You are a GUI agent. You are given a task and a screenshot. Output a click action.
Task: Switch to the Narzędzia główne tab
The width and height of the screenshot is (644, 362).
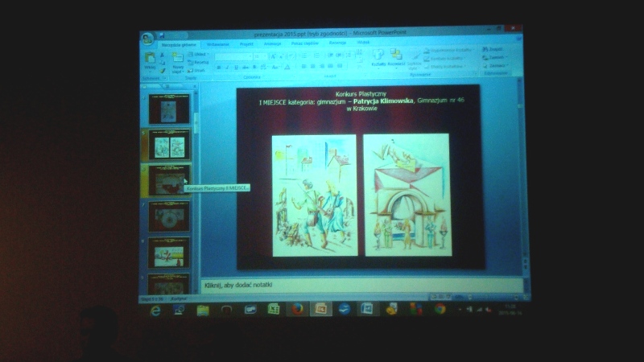coord(179,45)
